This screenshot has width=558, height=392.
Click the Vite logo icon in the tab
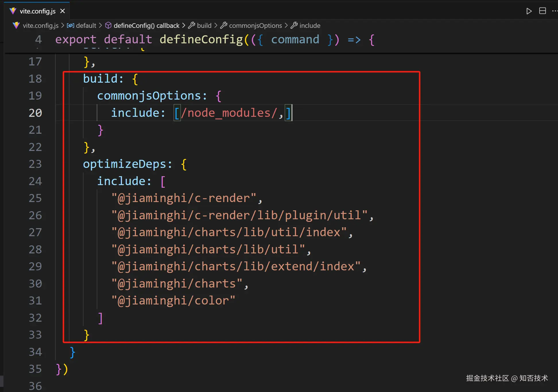click(x=13, y=11)
